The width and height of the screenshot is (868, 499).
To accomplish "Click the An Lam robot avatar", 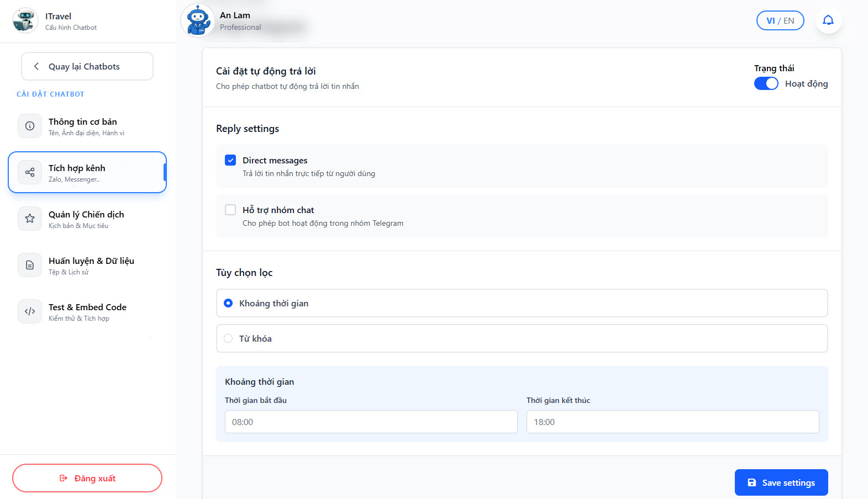I will [x=197, y=20].
